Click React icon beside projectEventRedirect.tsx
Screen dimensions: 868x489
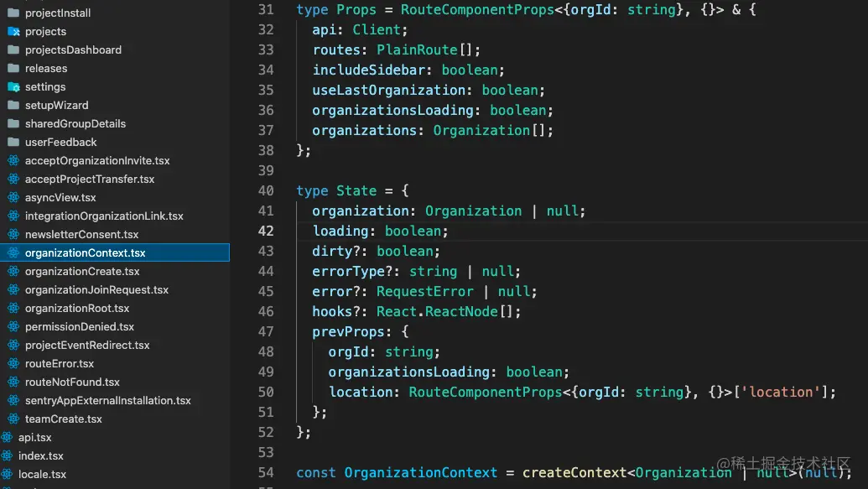(x=13, y=345)
